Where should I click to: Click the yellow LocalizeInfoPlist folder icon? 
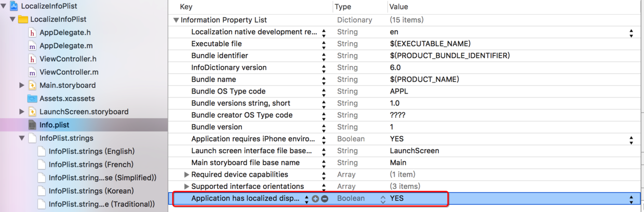coord(23,19)
